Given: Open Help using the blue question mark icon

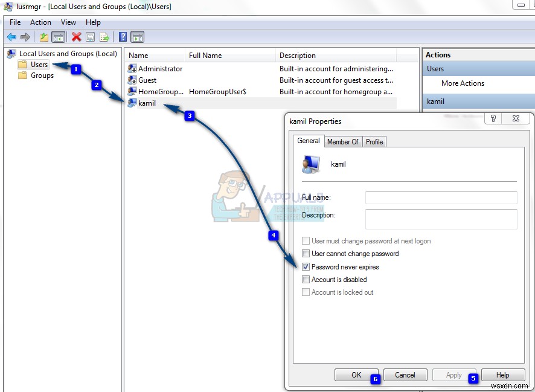Looking at the screenshot, I should (123, 36).
